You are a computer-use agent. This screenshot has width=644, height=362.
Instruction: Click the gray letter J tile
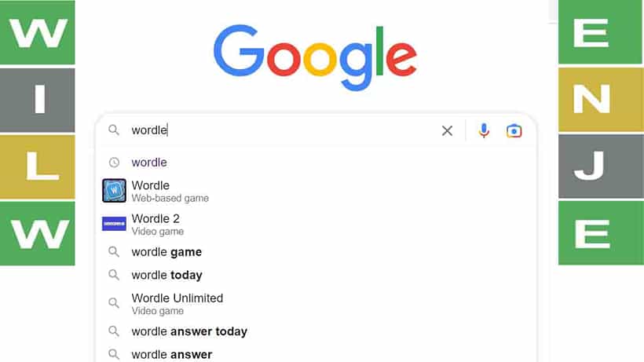(602, 166)
